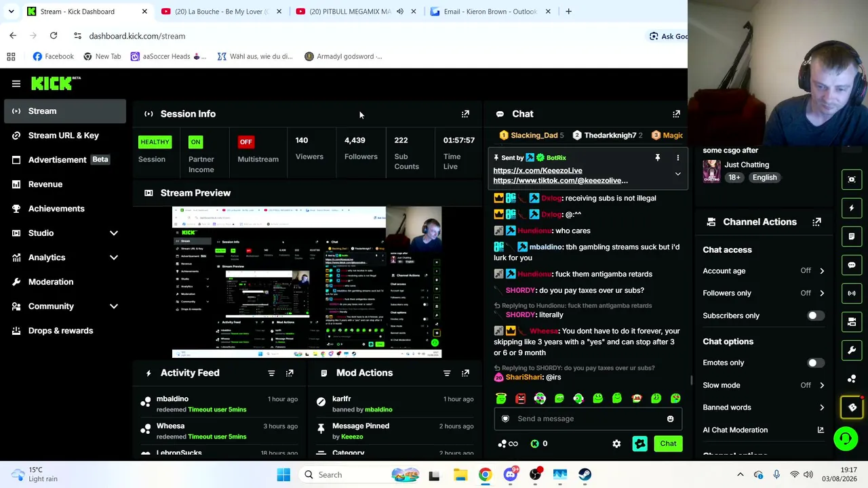Open Drops & rewards page
The width and height of the screenshot is (868, 488).
coord(65,331)
